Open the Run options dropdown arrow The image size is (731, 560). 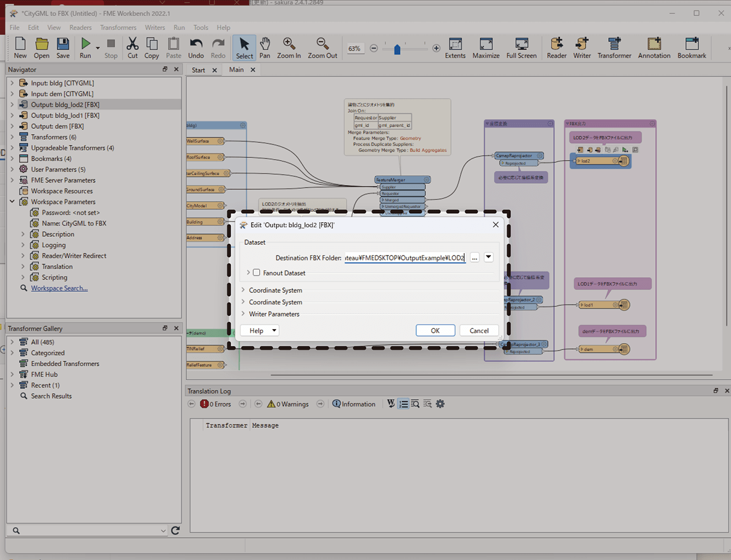click(98, 48)
